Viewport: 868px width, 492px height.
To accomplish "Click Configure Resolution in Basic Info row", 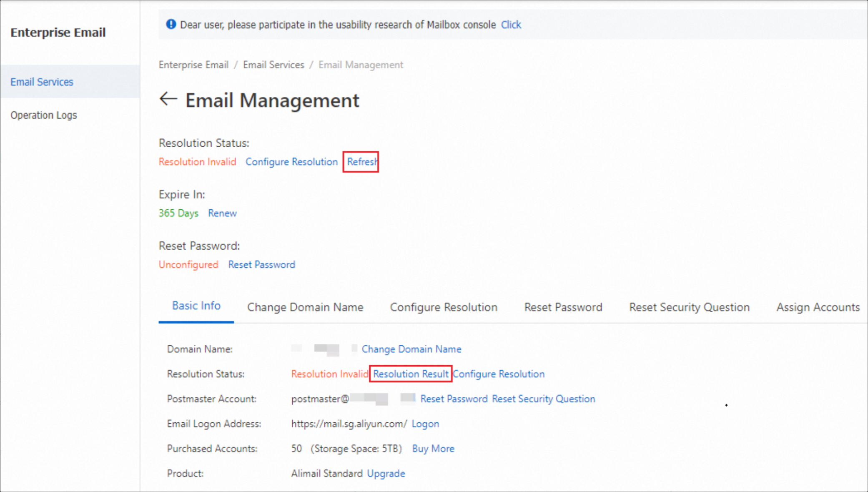I will [x=499, y=374].
